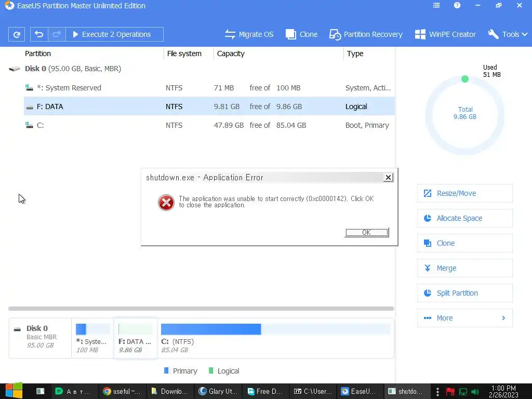
Task: Open Migrate OS wizard
Action: (249, 34)
